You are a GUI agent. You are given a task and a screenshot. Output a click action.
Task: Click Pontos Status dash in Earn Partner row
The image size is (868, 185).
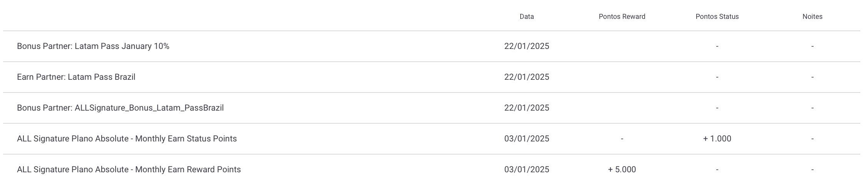717,77
